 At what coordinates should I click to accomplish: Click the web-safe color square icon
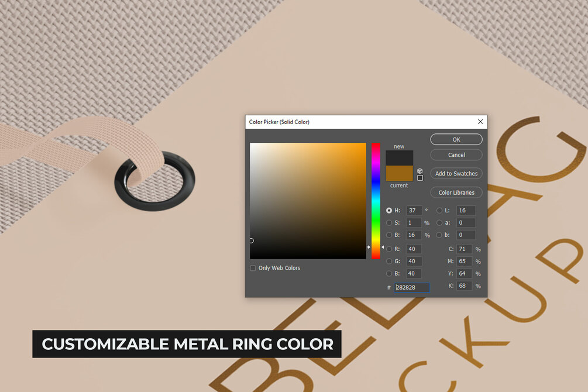click(420, 178)
